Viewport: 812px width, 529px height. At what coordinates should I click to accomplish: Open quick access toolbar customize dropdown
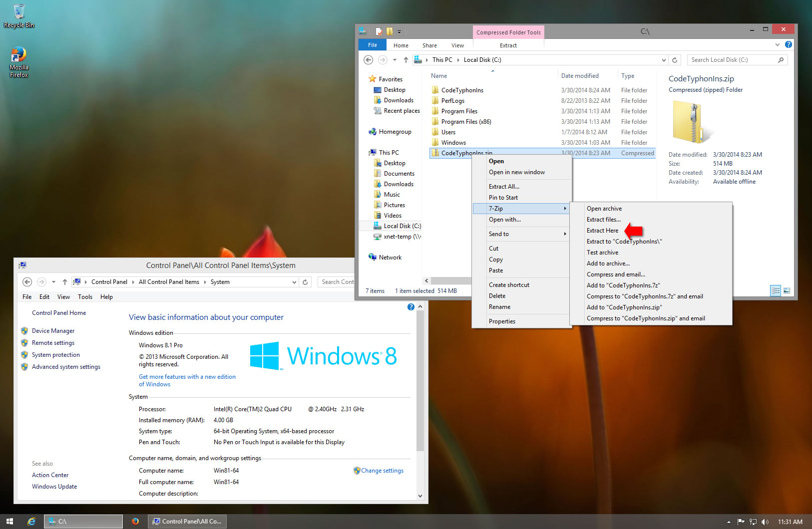tap(399, 32)
